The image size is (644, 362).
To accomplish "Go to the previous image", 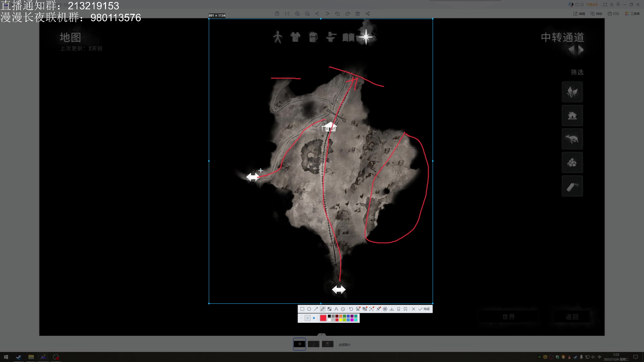I will pyautogui.click(x=317, y=14).
